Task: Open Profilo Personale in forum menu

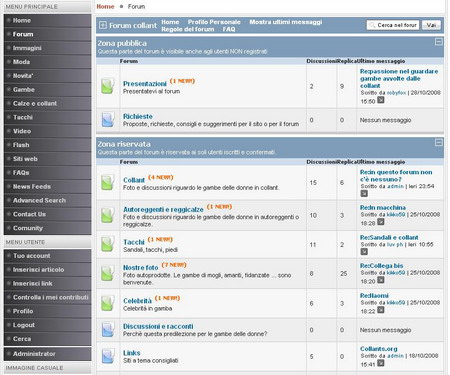Action: tap(214, 22)
